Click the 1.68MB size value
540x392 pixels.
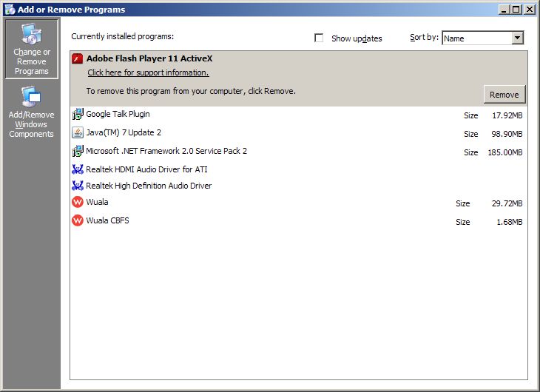click(510, 222)
